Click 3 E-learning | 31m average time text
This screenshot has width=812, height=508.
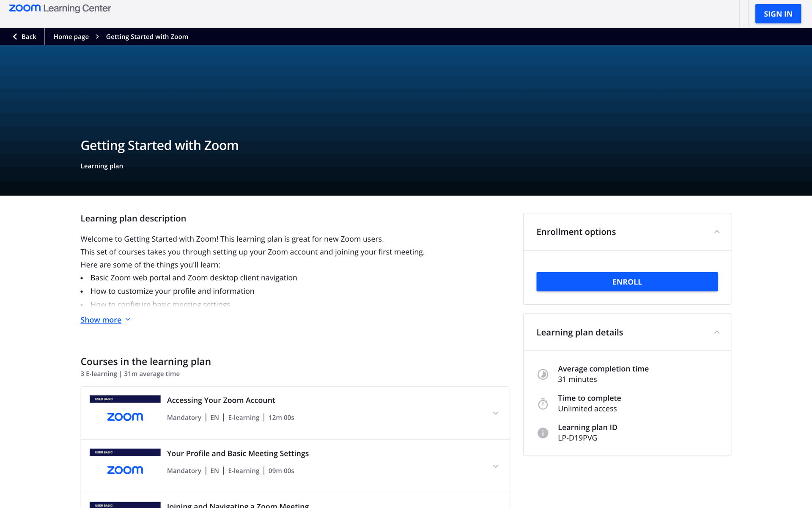[130, 374]
